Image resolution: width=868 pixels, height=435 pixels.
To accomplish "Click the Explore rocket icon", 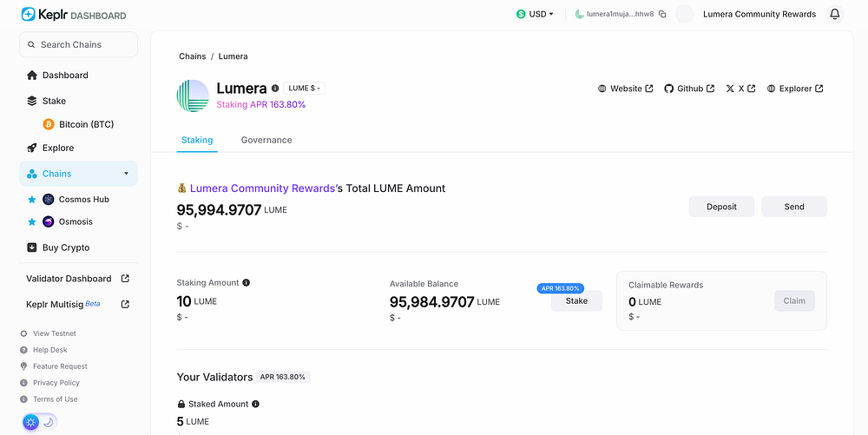I will tap(31, 148).
